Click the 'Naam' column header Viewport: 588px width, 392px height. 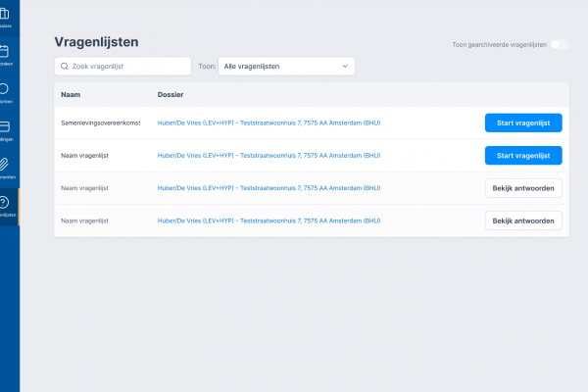[71, 95]
